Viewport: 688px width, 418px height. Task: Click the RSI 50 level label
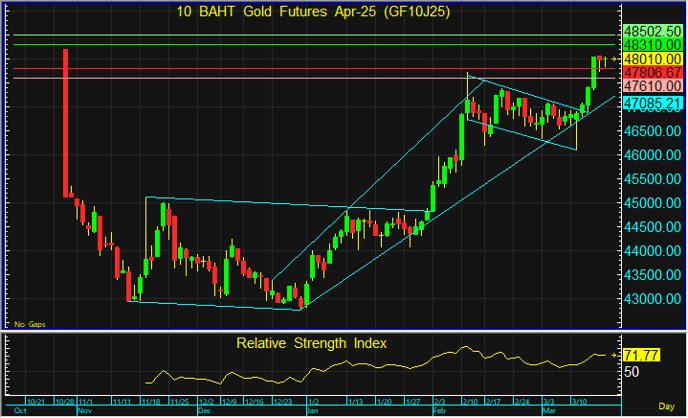pos(632,371)
